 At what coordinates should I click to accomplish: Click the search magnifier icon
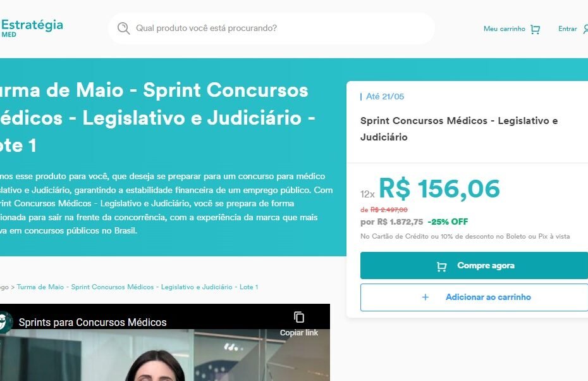[123, 28]
